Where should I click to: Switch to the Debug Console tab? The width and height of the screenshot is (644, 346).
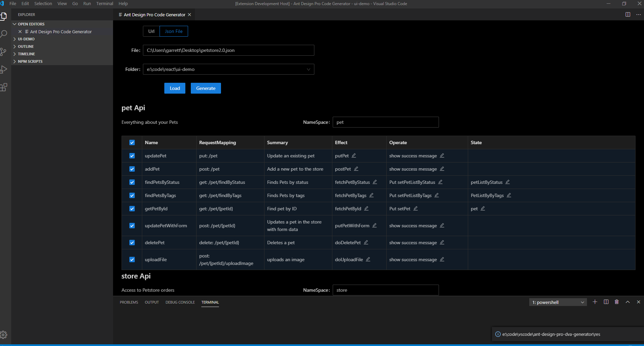180,302
